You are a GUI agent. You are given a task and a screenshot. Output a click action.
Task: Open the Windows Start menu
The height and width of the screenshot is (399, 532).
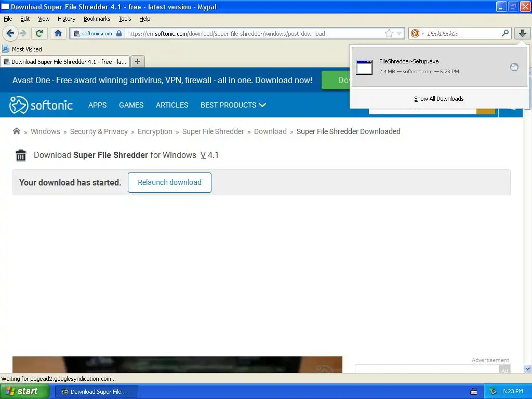pyautogui.click(x=24, y=392)
